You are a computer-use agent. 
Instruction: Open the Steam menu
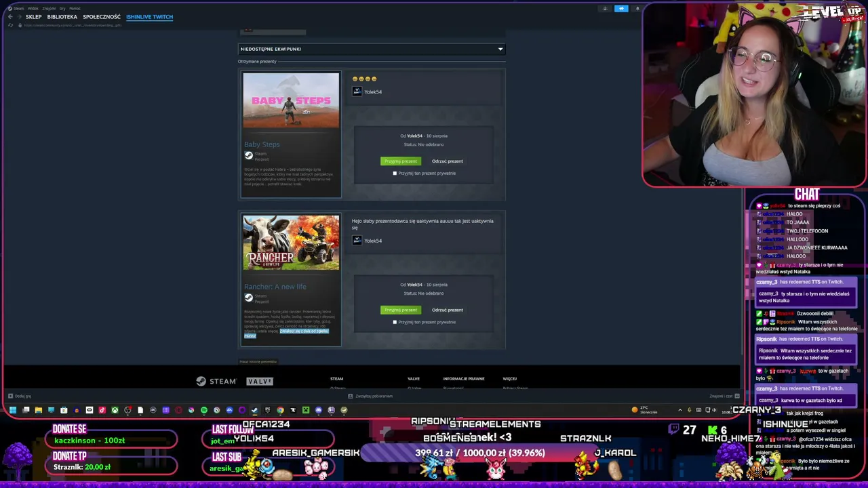(18, 9)
